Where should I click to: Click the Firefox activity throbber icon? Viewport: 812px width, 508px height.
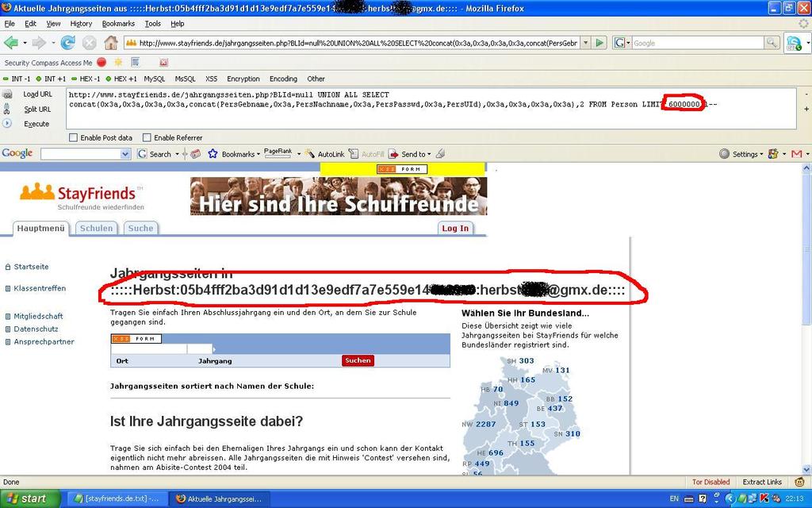pyautogui.click(x=804, y=23)
